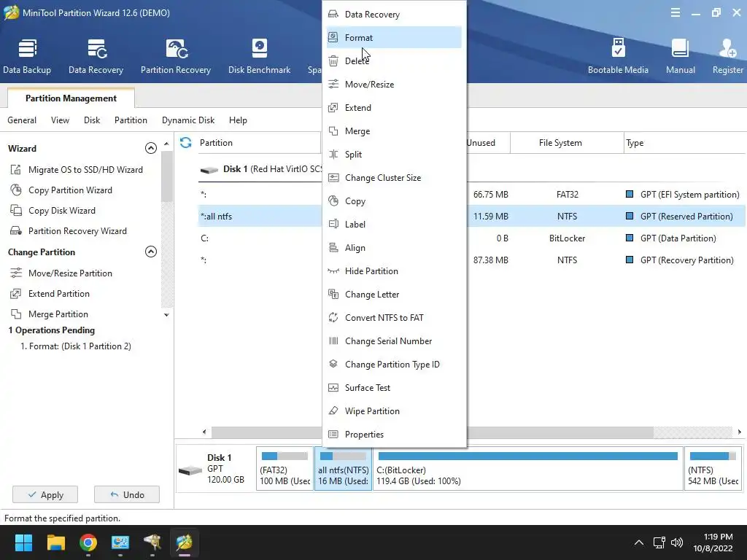Select Convert NTFS to FAT
This screenshot has width=747, height=560.
pyautogui.click(x=394, y=318)
